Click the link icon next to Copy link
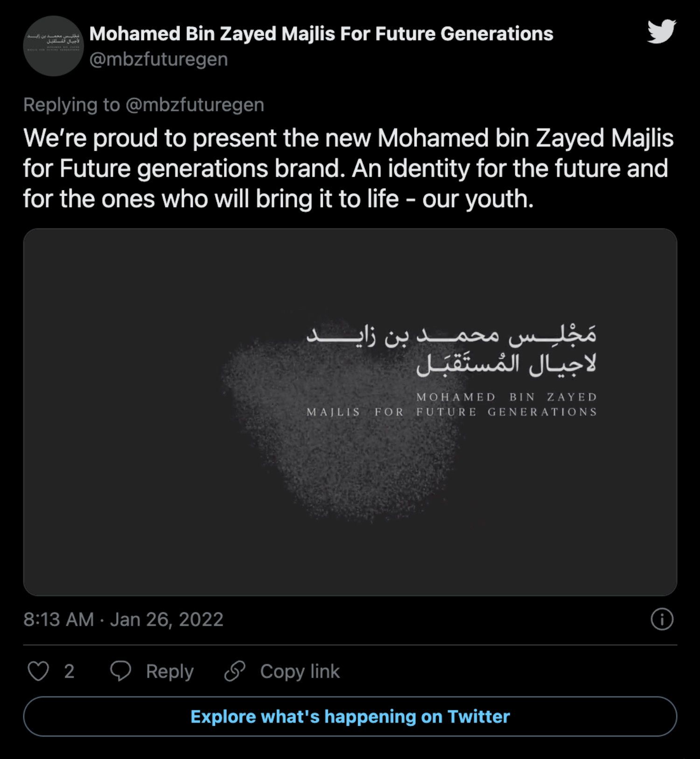This screenshot has width=700, height=759. [x=233, y=671]
